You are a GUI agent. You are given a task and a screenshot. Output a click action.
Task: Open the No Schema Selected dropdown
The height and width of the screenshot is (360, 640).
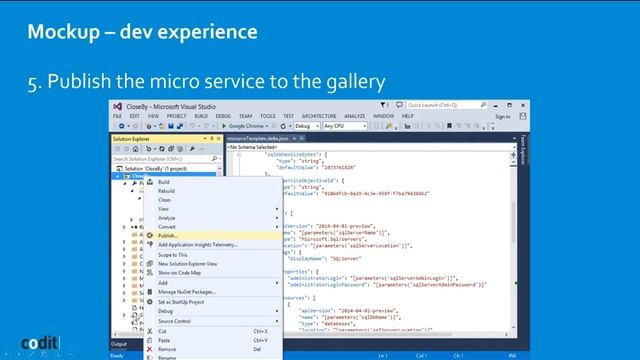coord(371,147)
